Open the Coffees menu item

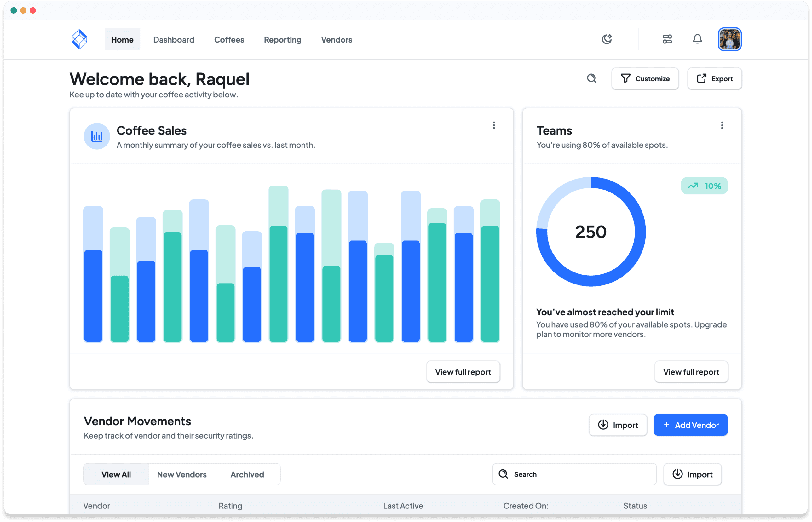(229, 40)
